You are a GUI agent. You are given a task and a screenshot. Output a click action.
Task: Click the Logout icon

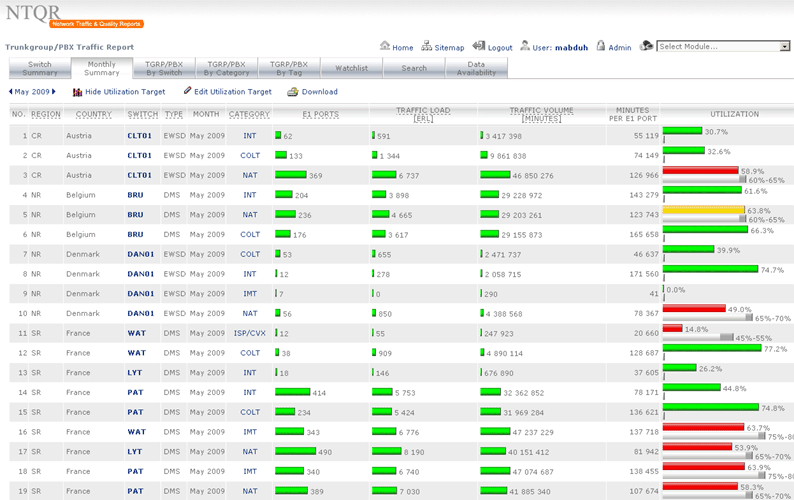(479, 47)
